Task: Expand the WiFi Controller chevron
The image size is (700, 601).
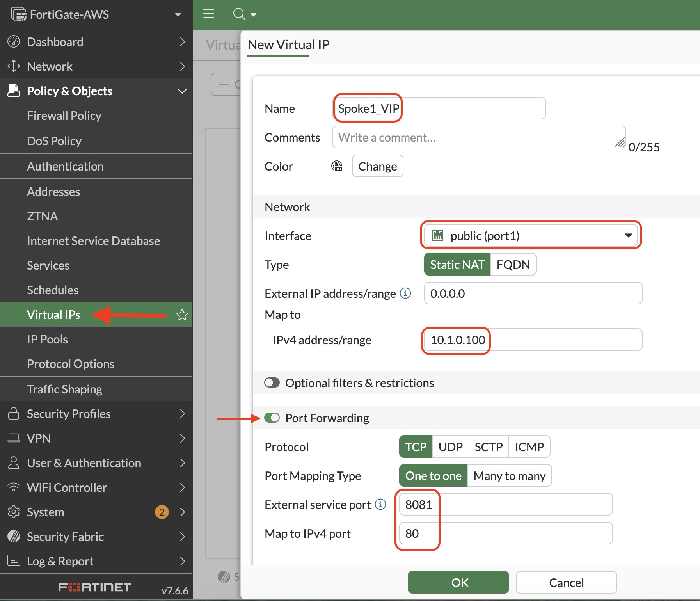Action: click(182, 487)
